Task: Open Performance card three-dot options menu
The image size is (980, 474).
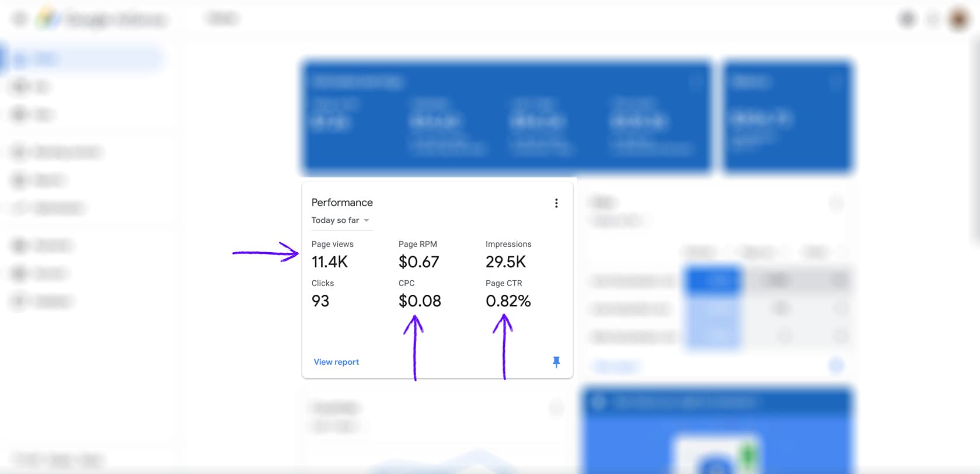Action: click(x=556, y=203)
